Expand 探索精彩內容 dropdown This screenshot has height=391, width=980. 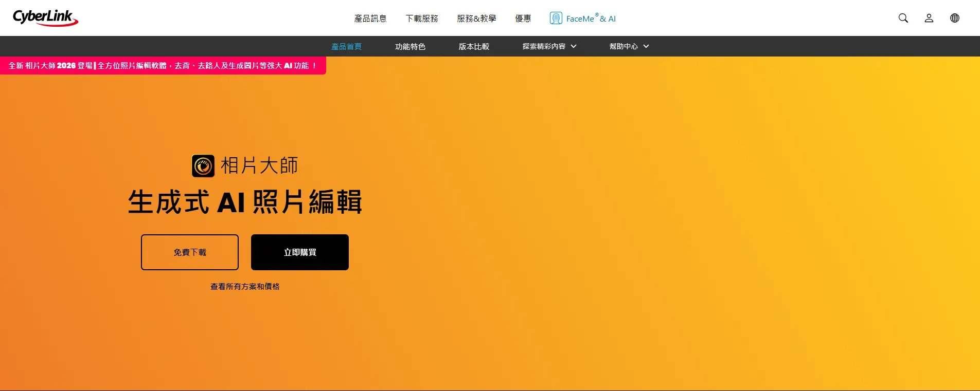[x=549, y=46]
